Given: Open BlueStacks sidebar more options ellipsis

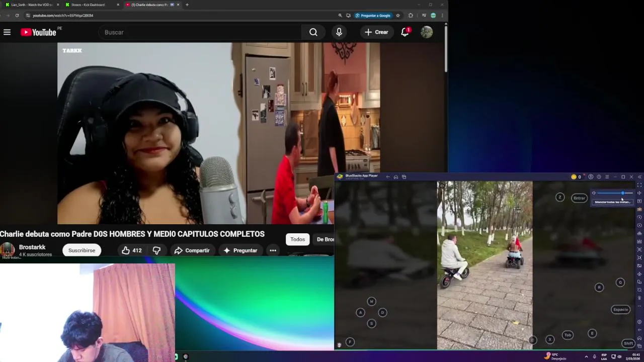Looking at the screenshot, I should pos(639,306).
